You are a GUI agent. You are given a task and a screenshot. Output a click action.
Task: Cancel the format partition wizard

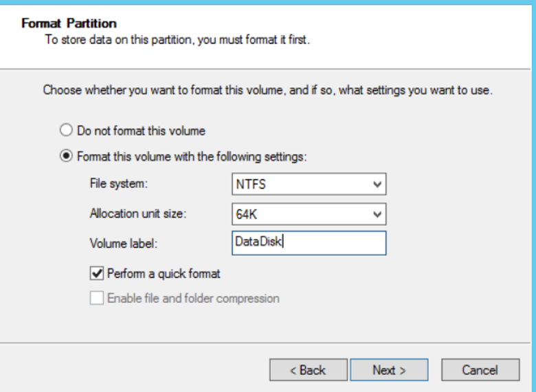click(480, 370)
